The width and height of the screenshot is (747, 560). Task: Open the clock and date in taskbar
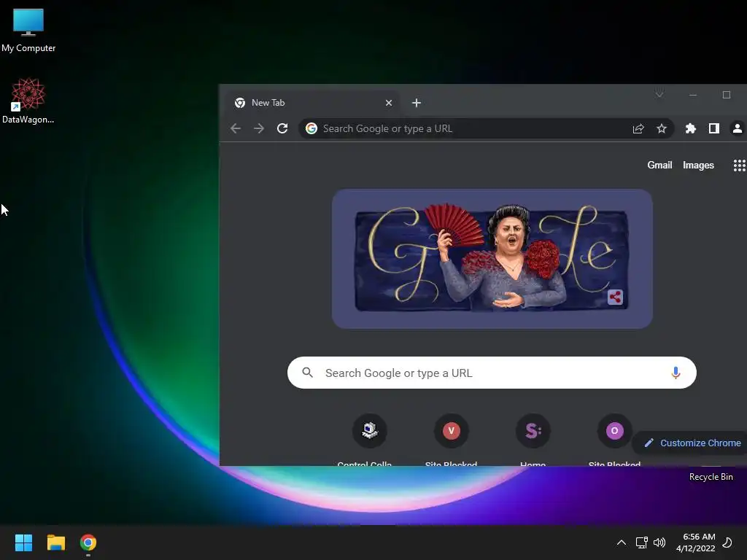point(695,542)
